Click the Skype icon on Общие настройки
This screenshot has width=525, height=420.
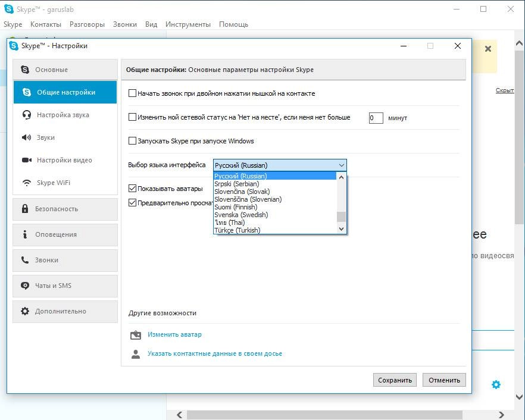pyautogui.click(x=26, y=92)
